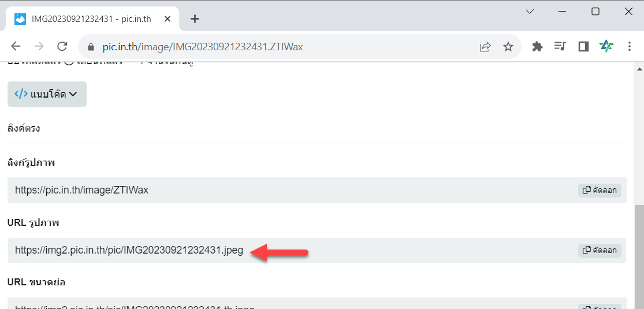The image size is (644, 309).
Task: Copy the URL รูปภาพ jpeg link
Action: [600, 250]
